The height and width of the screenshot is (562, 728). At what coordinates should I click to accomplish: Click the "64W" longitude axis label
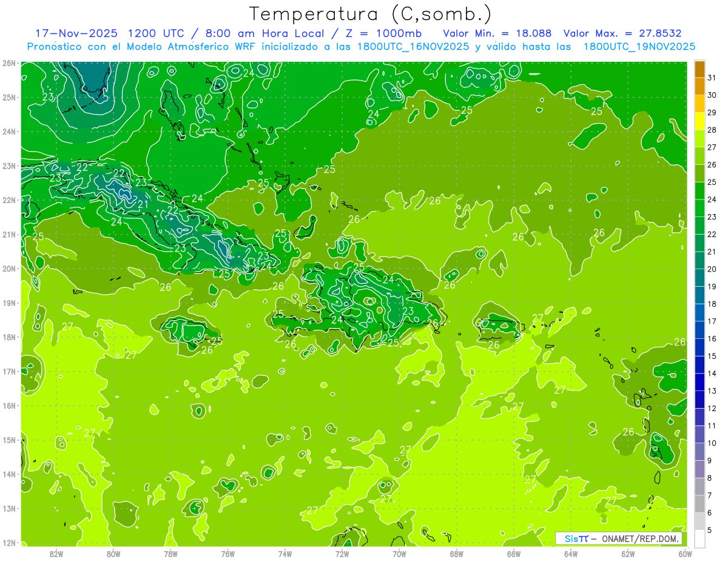[x=571, y=554]
